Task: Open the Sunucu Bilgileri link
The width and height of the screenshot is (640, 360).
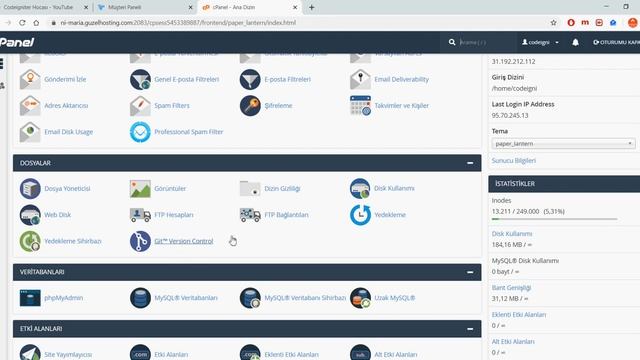Action: [513, 161]
